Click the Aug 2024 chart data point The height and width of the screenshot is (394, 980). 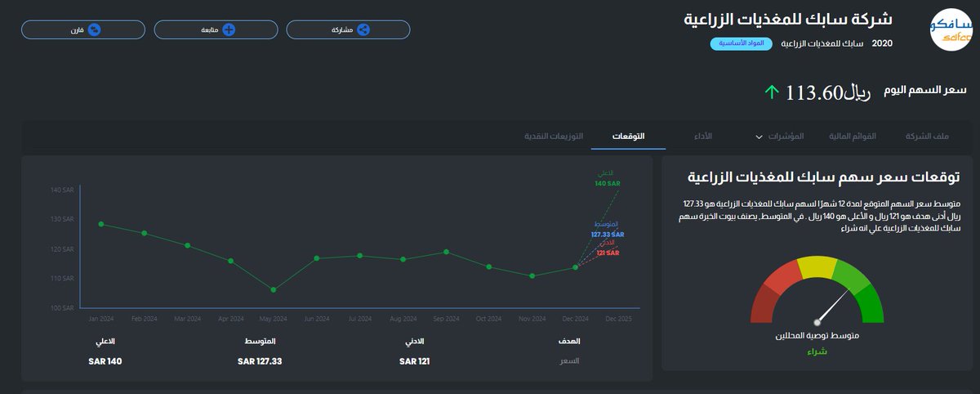[403, 259]
